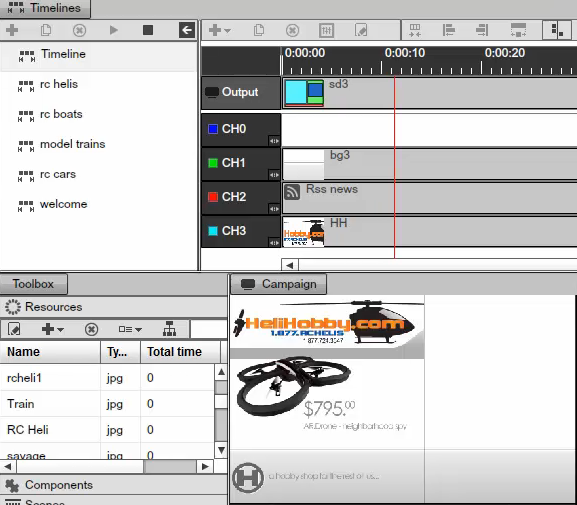The width and height of the screenshot is (577, 505).
Task: Edit the selected block with the pencil icon
Action: 361,30
